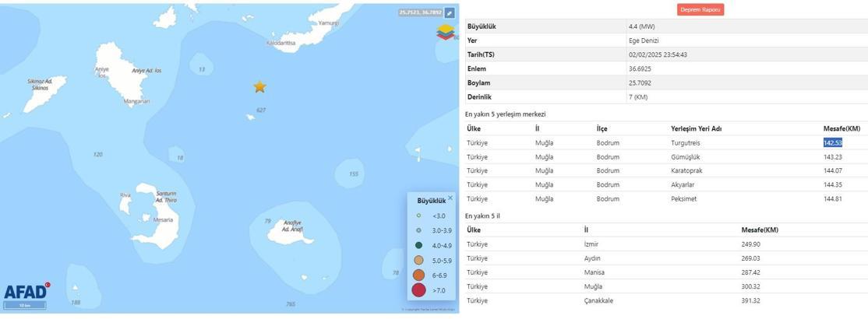Click the date value 02/02/2025 23:54:43
868x319 pixels.
click(x=658, y=54)
